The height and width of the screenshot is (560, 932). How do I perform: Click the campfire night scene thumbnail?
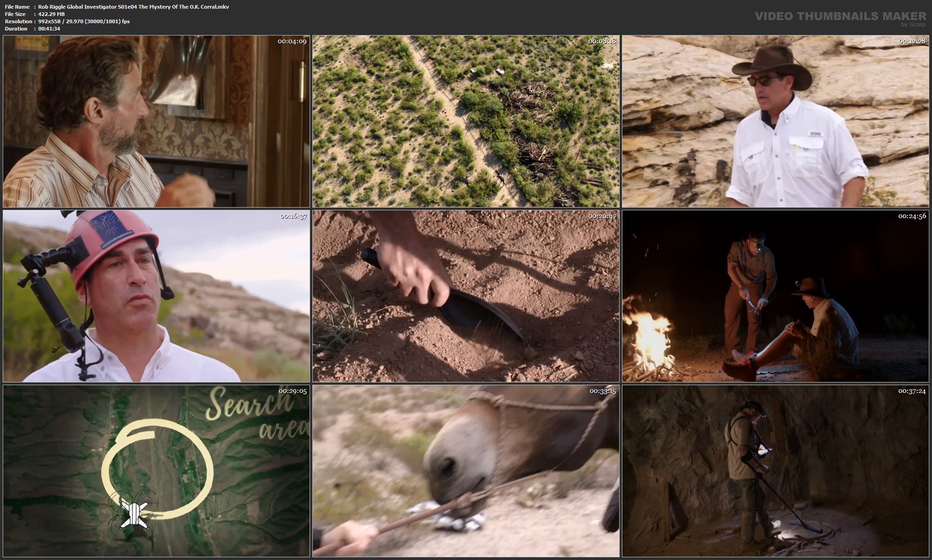click(775, 296)
